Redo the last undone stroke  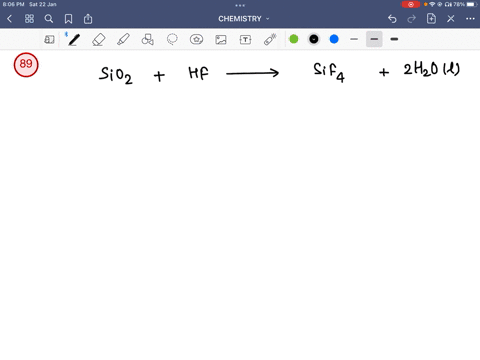pos(412,19)
